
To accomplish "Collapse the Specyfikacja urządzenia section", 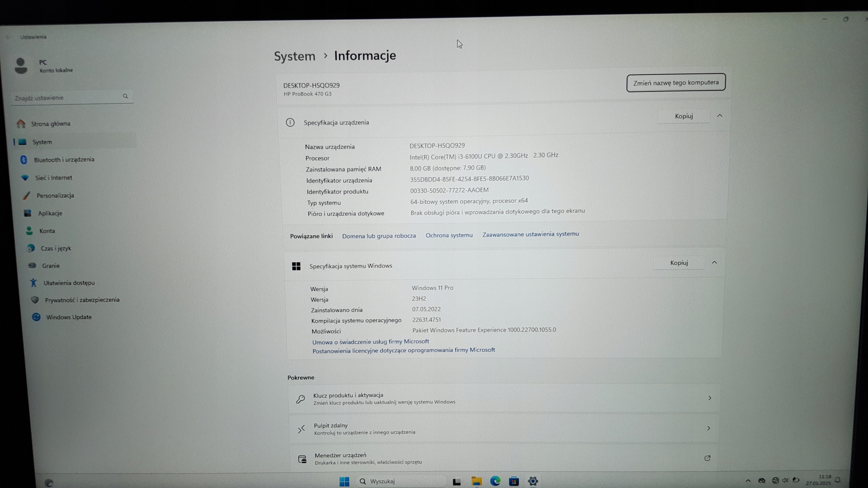I will click(x=719, y=116).
